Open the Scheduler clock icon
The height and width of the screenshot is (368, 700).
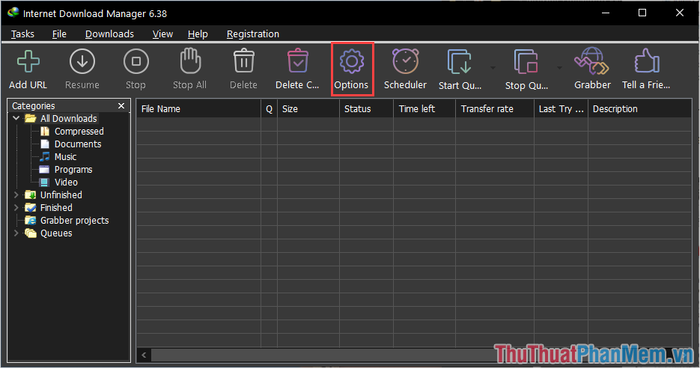(x=405, y=61)
